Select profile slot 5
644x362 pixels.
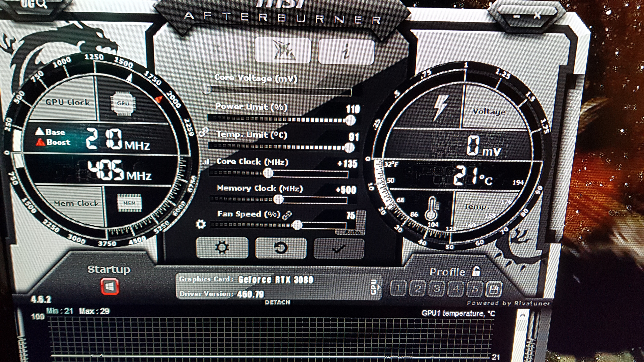click(475, 289)
